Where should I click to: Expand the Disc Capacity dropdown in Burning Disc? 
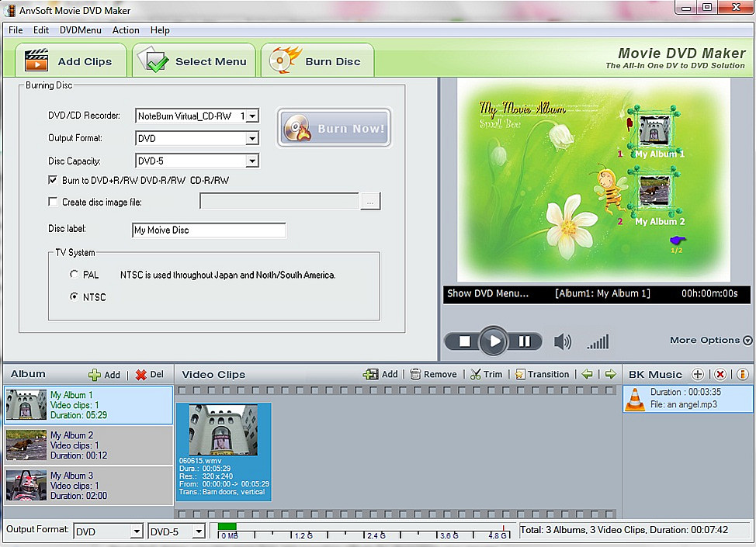tap(252, 161)
